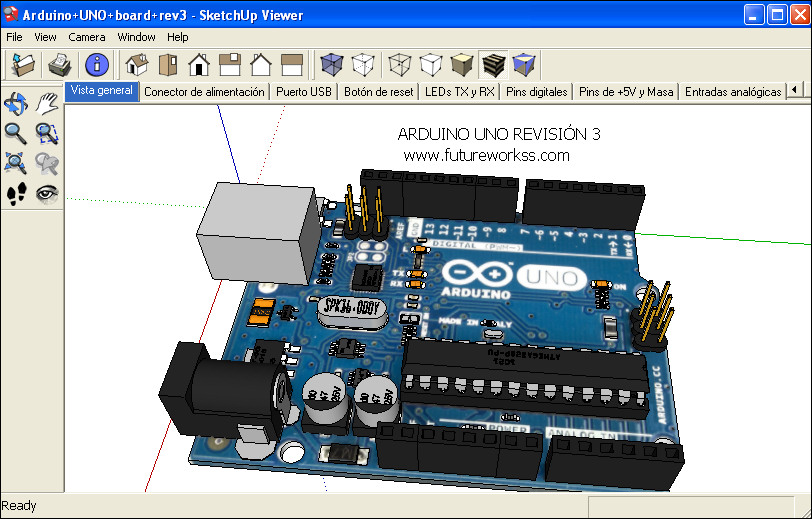This screenshot has width=812, height=519.
Task: Click the www.futureworkss.com text label
Action: 486,155
